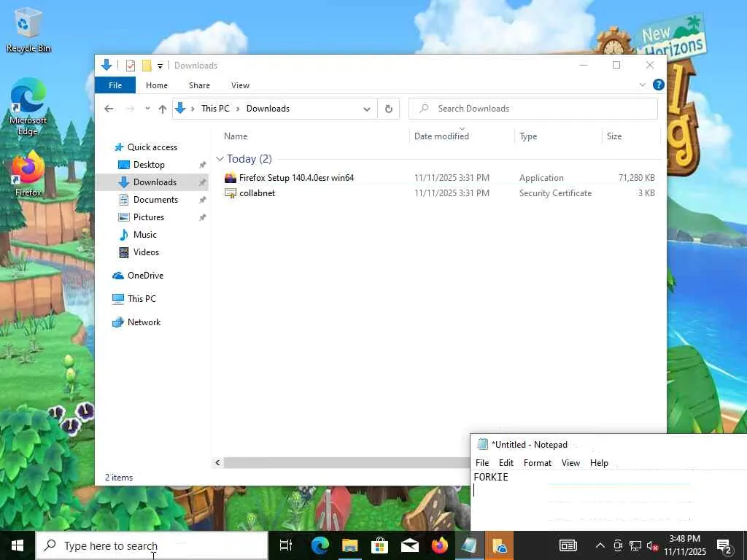Image resolution: width=747 pixels, height=560 pixels.
Task: Launch Microsoft Edge from the taskbar
Action: point(320,545)
